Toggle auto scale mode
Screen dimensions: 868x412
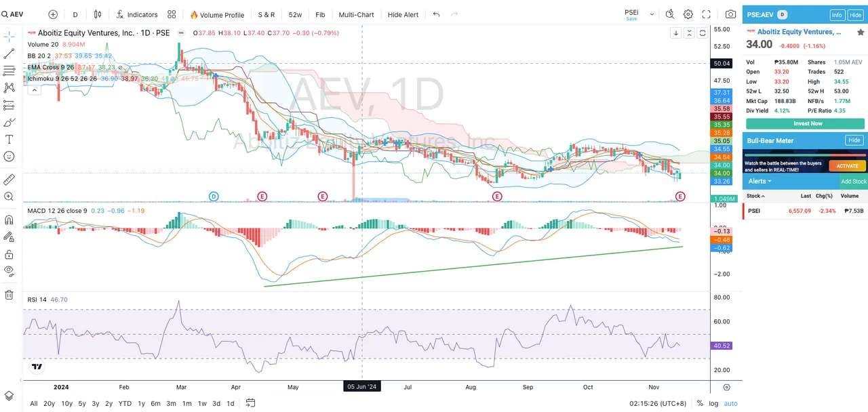730,403
